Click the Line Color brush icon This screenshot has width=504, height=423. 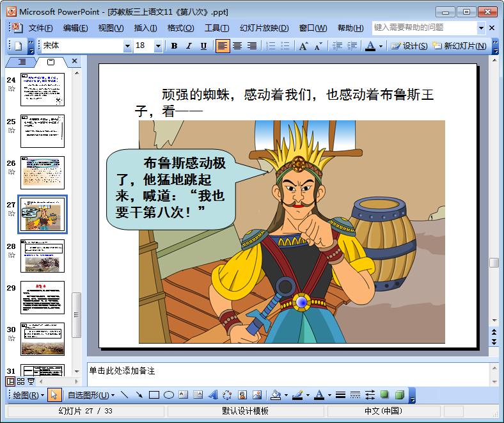coord(297,395)
